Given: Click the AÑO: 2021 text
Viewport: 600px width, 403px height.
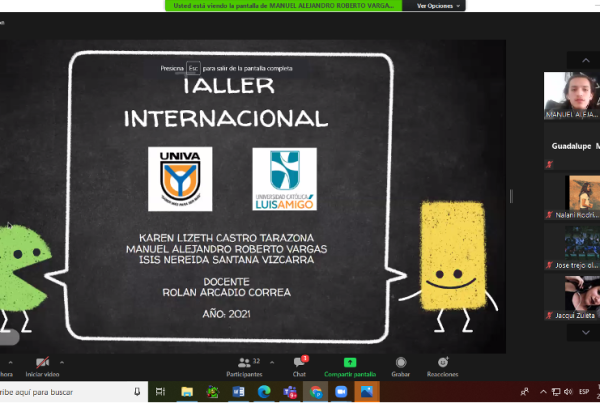Looking at the screenshot, I should point(227,314).
